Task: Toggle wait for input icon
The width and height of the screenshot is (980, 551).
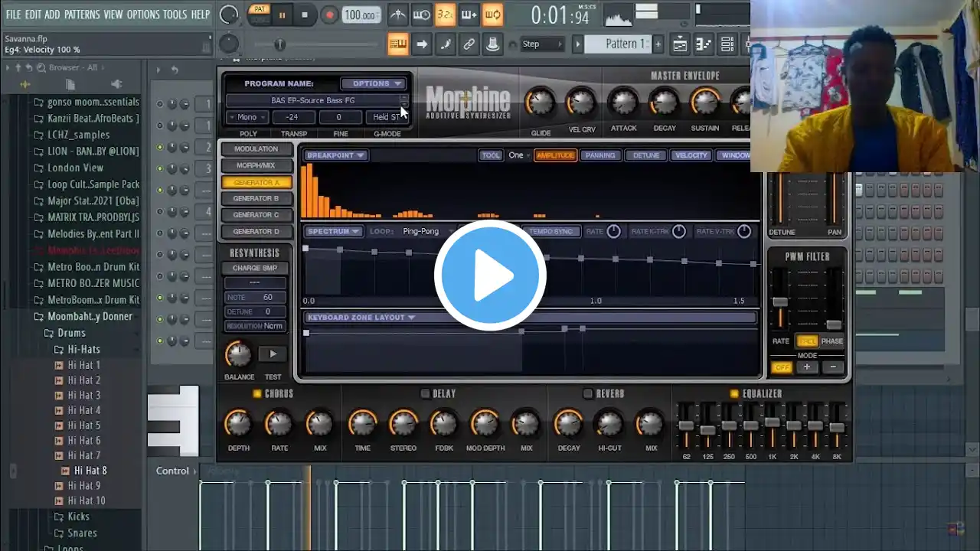Action: pyautogui.click(x=421, y=15)
